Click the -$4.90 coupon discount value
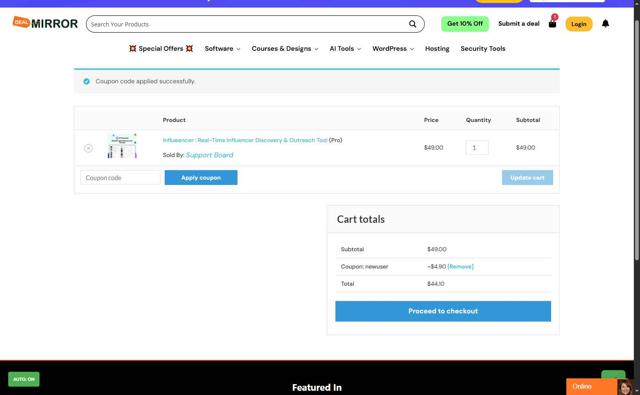 (436, 266)
